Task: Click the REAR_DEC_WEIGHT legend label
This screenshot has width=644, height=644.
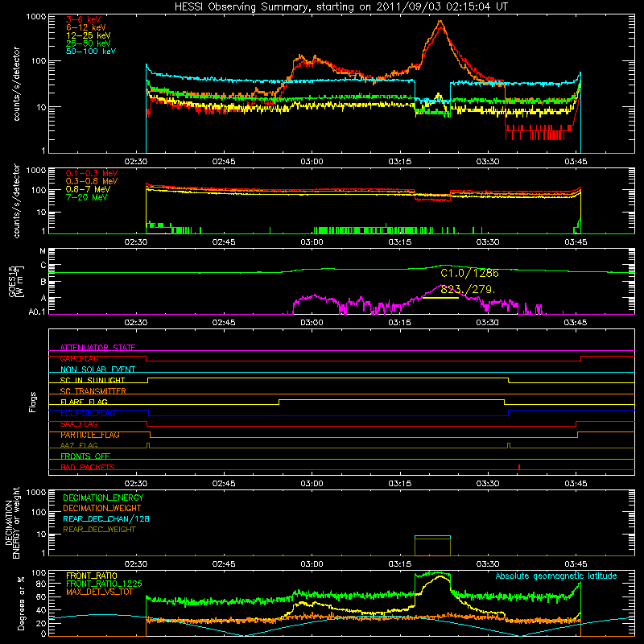Action: point(99,530)
